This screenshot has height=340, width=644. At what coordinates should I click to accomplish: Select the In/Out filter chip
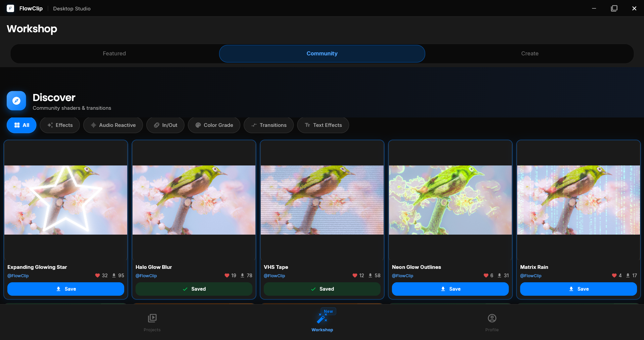coord(165,125)
